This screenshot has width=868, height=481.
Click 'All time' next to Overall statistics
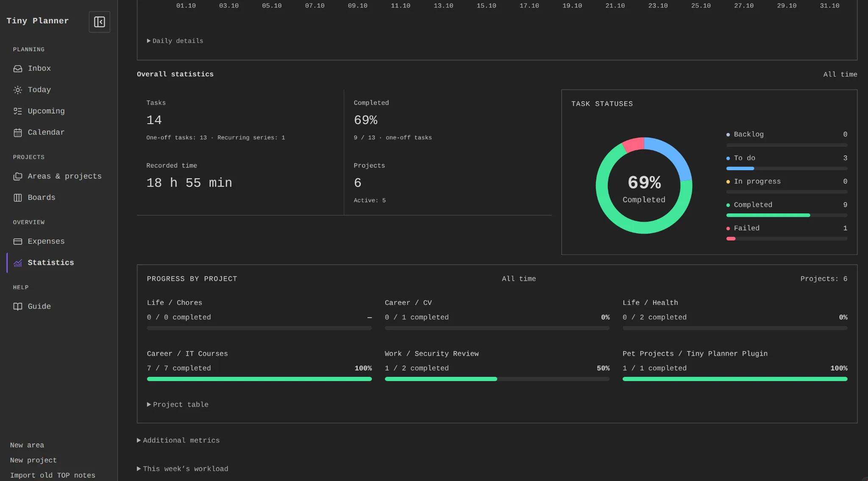[840, 75]
